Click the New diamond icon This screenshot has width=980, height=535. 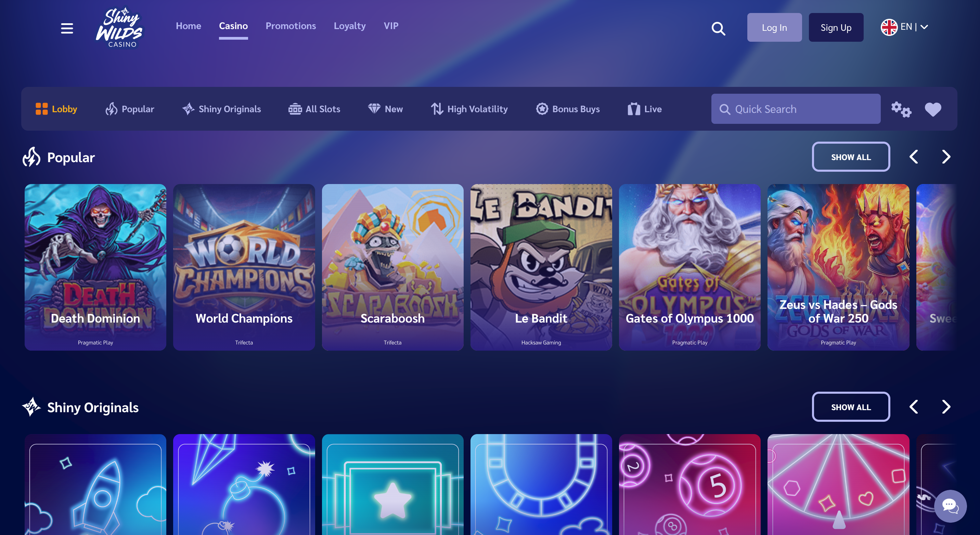coord(374,109)
